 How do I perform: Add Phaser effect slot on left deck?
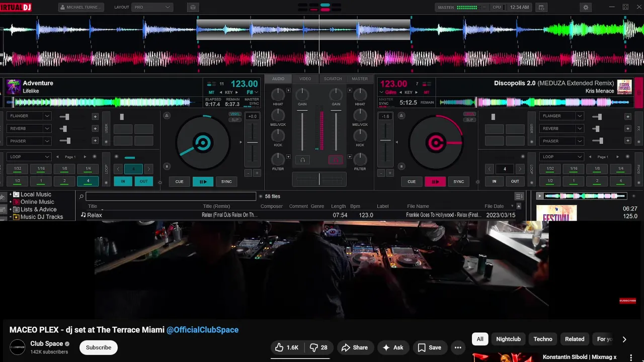pos(95,141)
